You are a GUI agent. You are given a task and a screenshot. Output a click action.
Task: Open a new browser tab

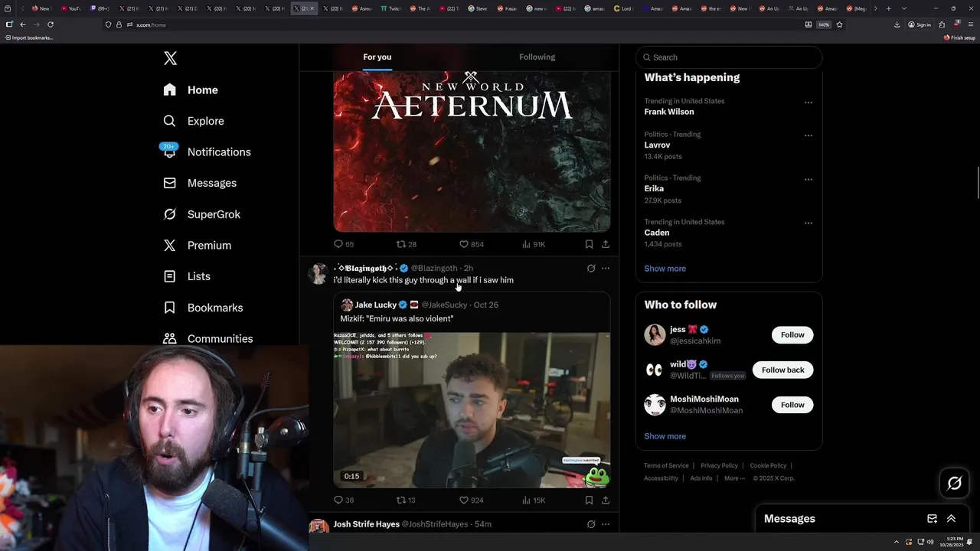[888, 8]
